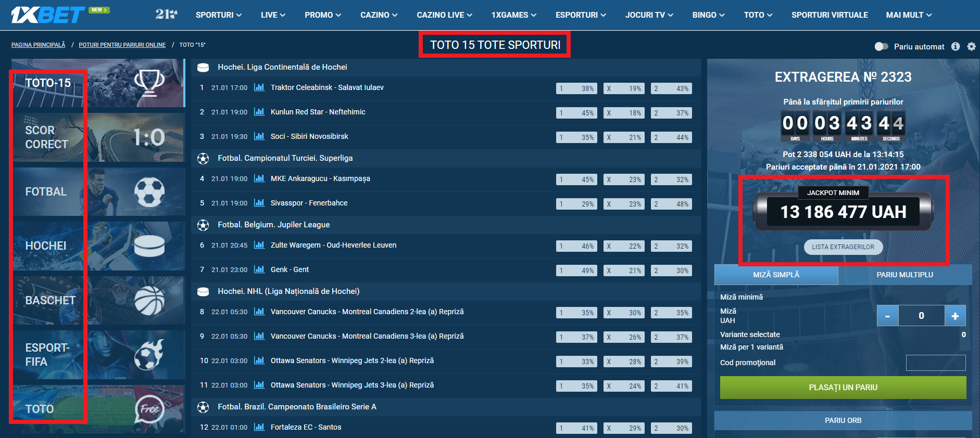The height and width of the screenshot is (438, 980).
Task: Toggle the Pariu automat switch
Action: point(881,46)
